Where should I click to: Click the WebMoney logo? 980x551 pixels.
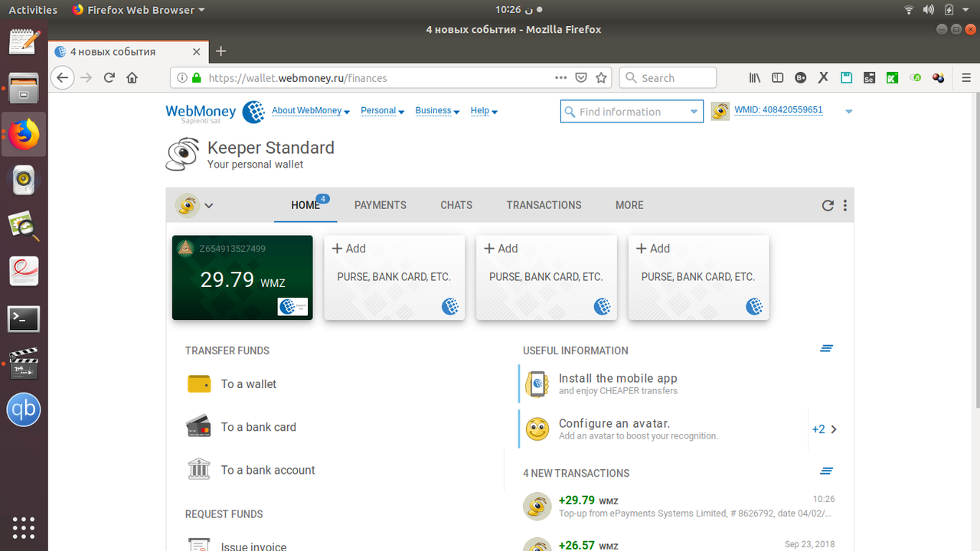click(x=215, y=112)
